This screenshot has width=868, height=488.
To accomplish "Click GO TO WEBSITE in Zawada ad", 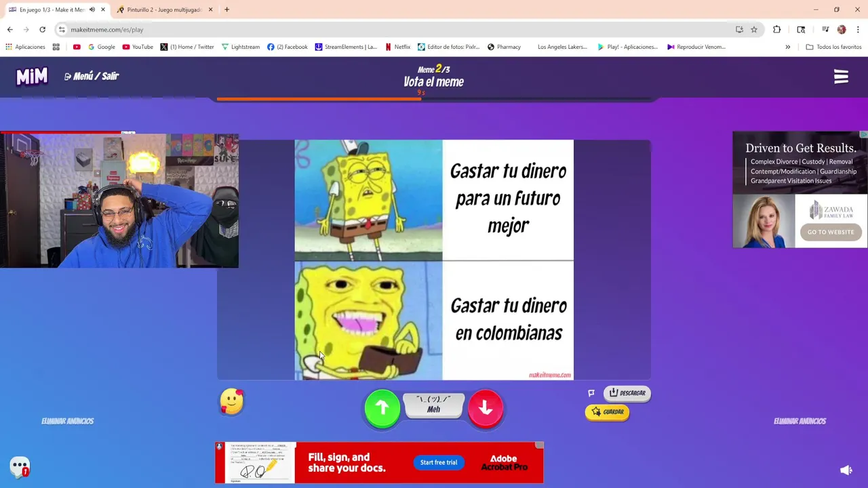I will (x=831, y=232).
